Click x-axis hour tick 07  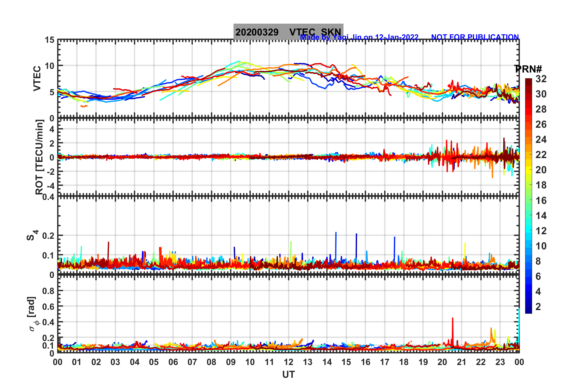click(x=192, y=362)
